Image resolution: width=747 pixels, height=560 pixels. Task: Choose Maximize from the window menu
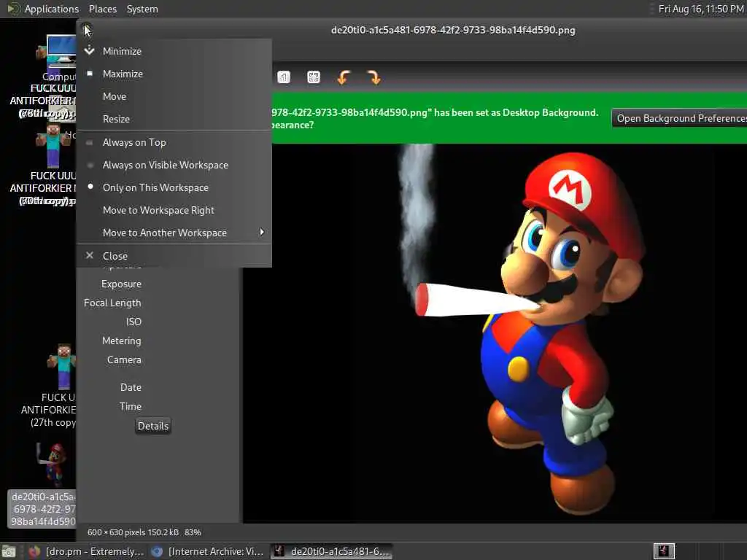click(x=174, y=74)
